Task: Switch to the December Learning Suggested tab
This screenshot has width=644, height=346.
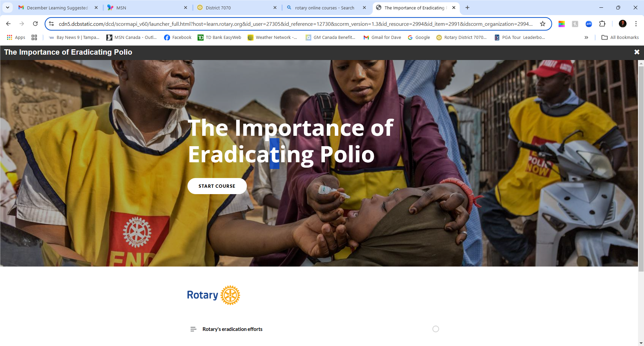Action: [57, 8]
